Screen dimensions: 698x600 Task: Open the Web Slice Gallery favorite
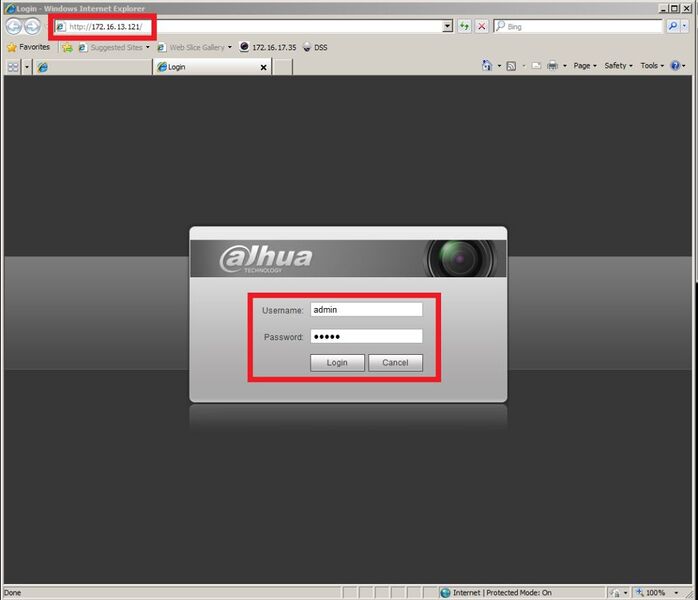click(x=194, y=47)
